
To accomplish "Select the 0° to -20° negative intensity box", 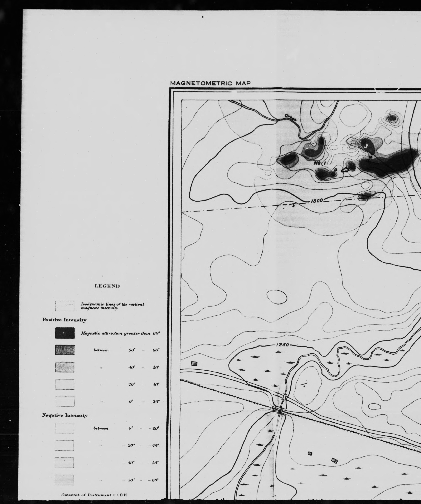I will [65, 428].
